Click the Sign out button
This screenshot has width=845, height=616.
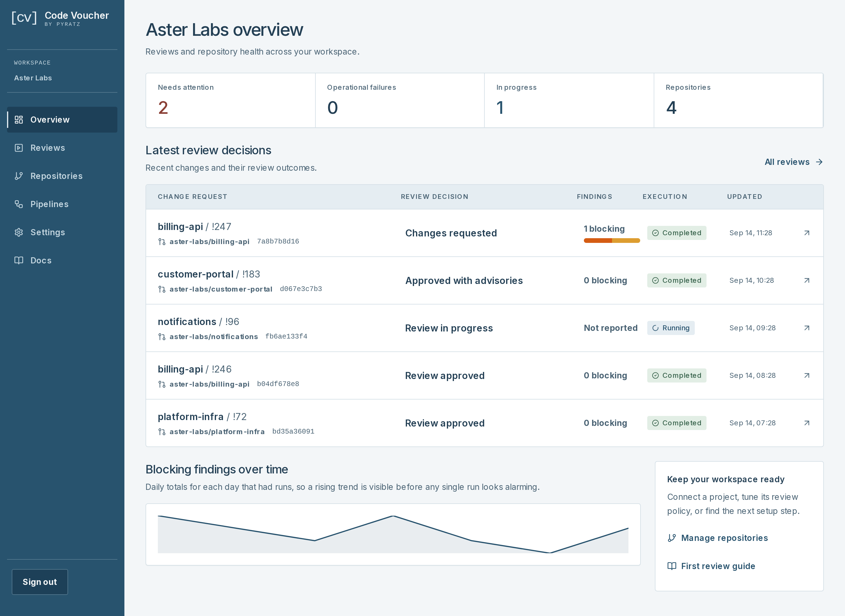40,582
